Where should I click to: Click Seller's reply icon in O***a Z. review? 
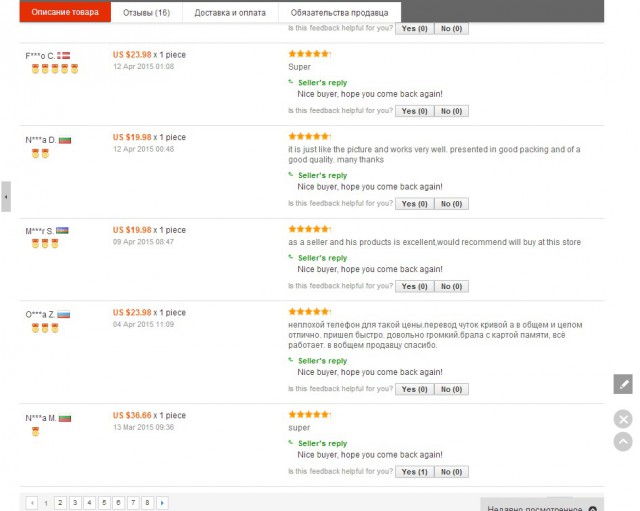click(x=291, y=360)
